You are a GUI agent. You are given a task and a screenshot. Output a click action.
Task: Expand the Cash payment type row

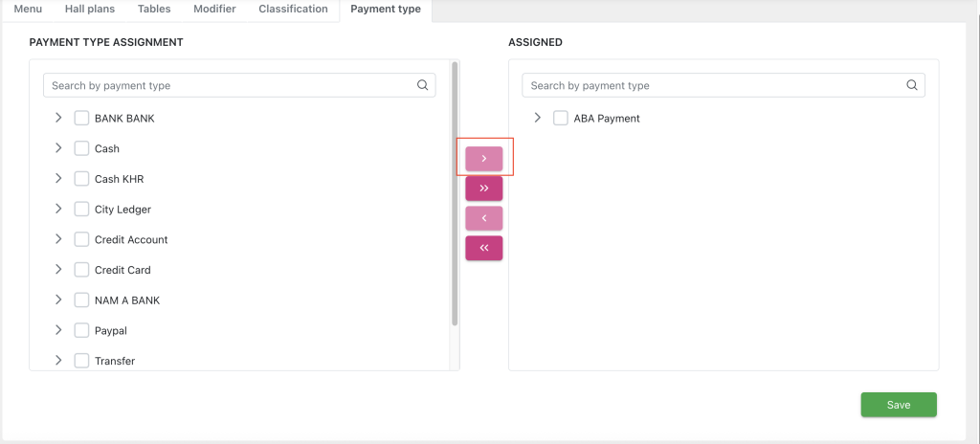pyautogui.click(x=58, y=148)
